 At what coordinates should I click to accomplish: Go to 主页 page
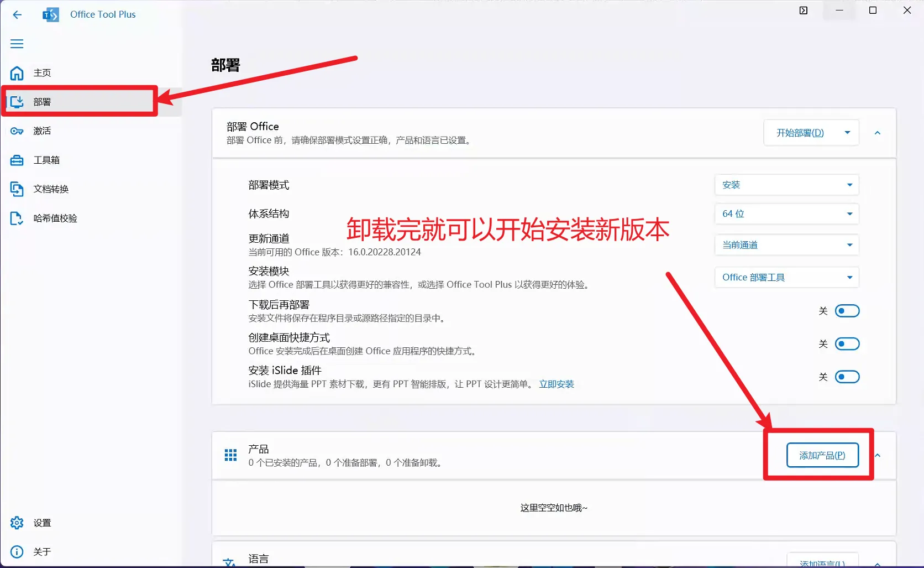point(91,73)
